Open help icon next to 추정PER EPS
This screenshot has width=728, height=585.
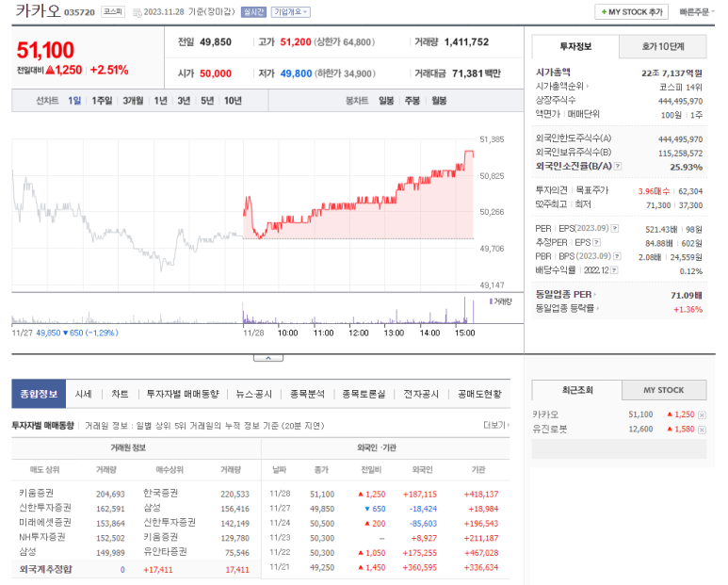(x=596, y=242)
